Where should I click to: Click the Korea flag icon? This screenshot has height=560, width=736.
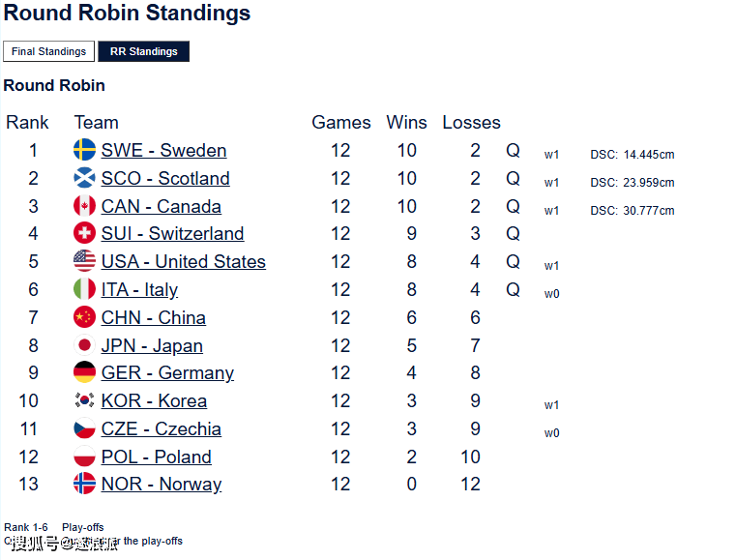pos(84,400)
